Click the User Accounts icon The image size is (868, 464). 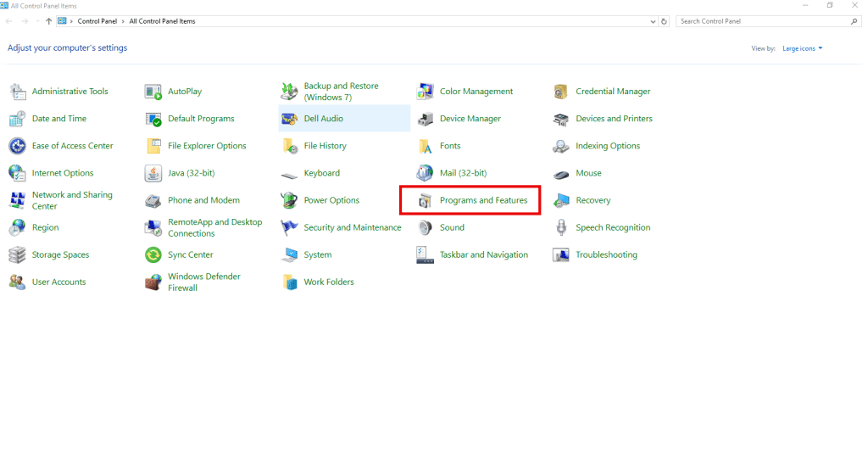17,282
